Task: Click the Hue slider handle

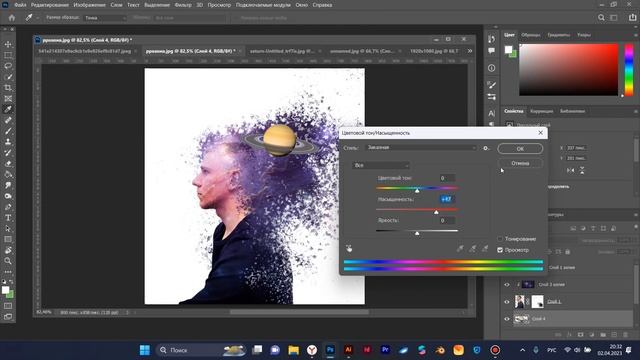Action: pyautogui.click(x=417, y=191)
